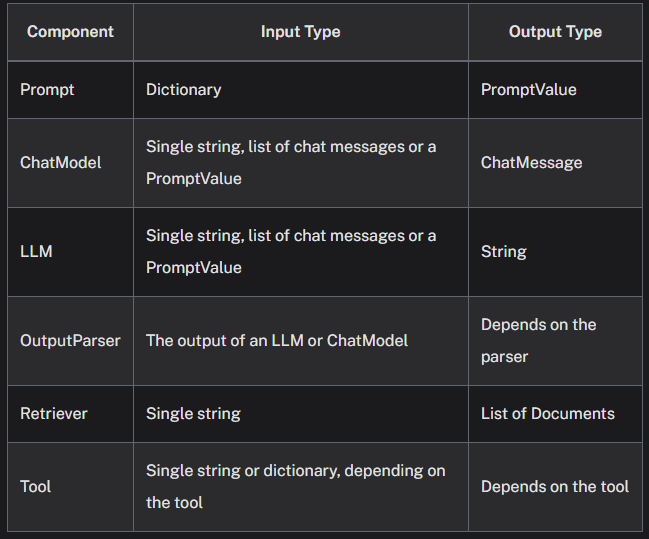
Task: Click the Input Type column header
Action: [300, 31]
